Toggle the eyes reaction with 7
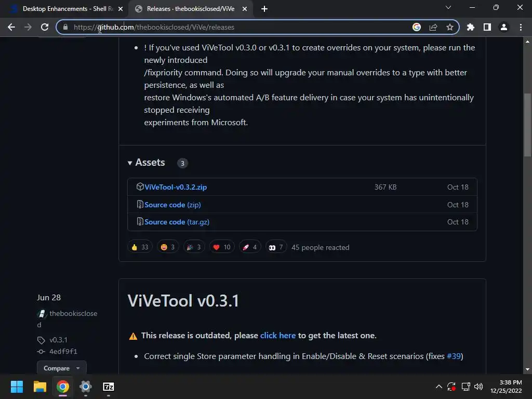 [276, 247]
